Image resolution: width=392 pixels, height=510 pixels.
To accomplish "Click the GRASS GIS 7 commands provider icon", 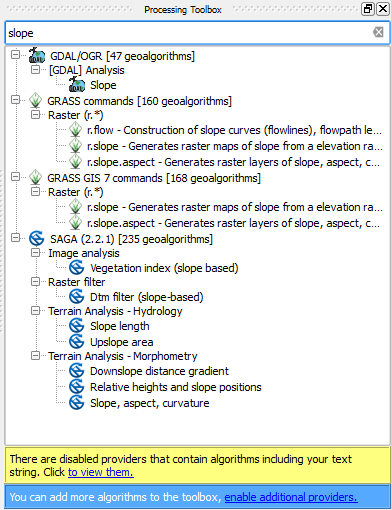I will pyautogui.click(x=35, y=178).
